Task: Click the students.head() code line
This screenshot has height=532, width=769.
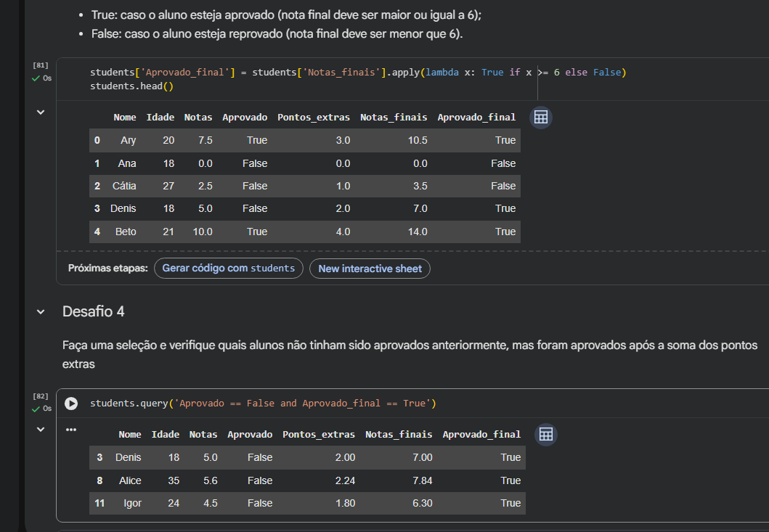Action: click(x=131, y=86)
